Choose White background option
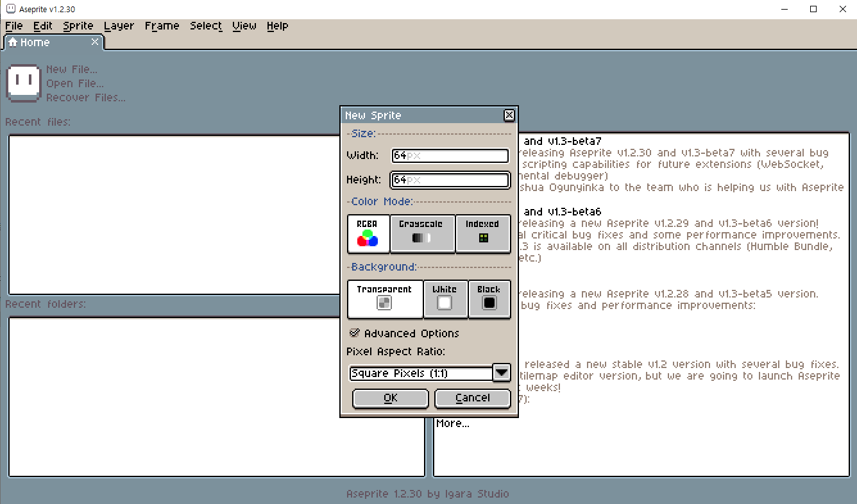Viewport: 857px width, 504px height. (445, 299)
